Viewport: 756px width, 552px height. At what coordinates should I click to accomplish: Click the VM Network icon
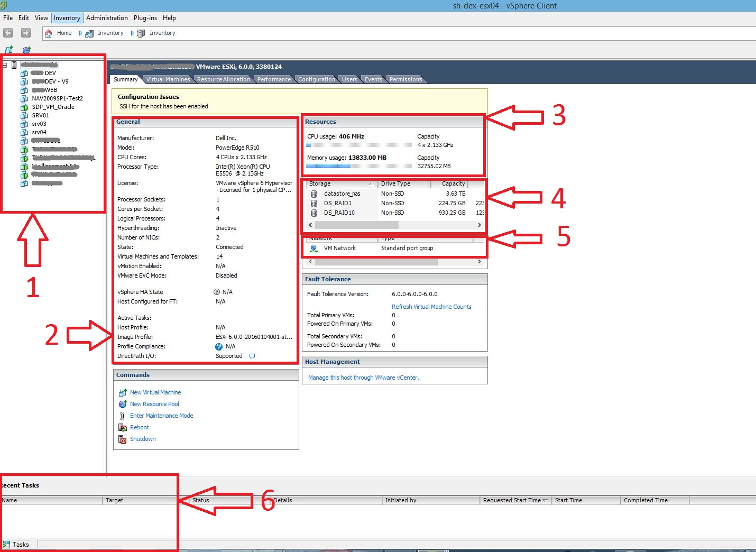[x=314, y=249]
